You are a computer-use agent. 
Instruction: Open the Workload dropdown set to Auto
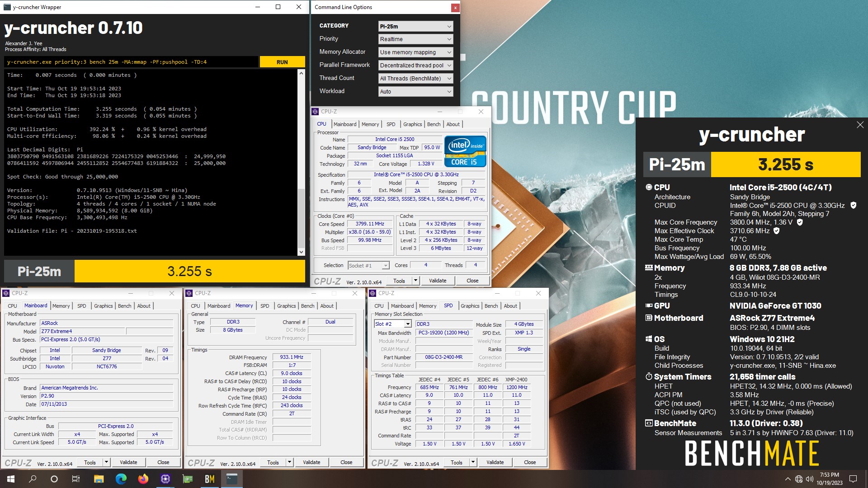pos(415,92)
